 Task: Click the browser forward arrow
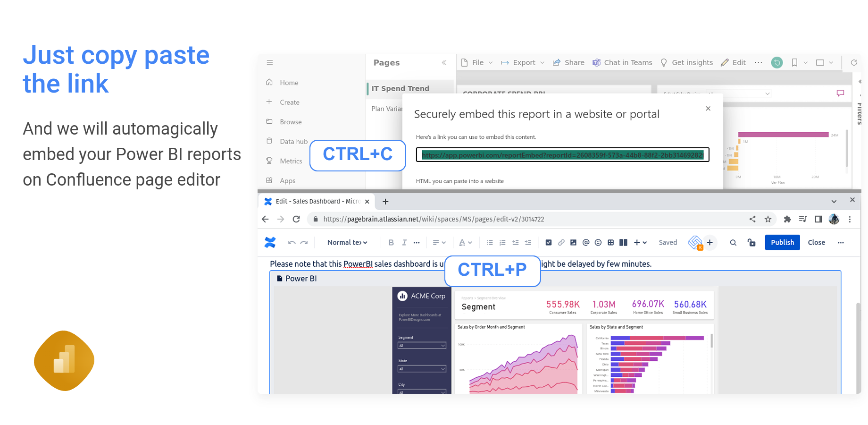click(x=281, y=219)
